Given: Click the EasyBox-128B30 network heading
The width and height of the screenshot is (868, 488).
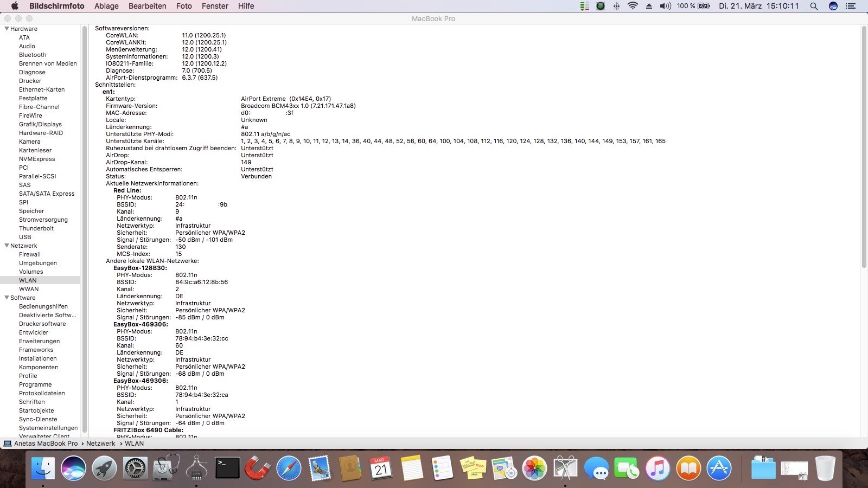Looking at the screenshot, I should (x=140, y=268).
